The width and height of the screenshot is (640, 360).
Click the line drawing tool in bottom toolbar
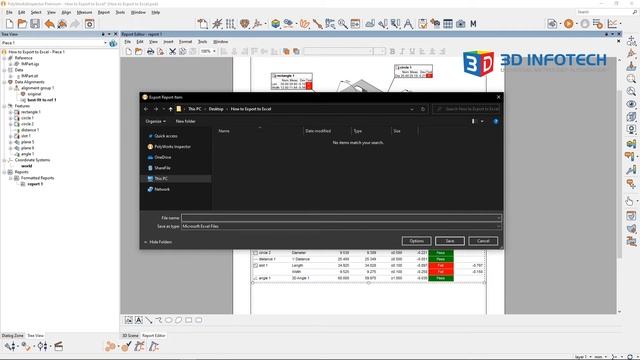tap(149, 320)
